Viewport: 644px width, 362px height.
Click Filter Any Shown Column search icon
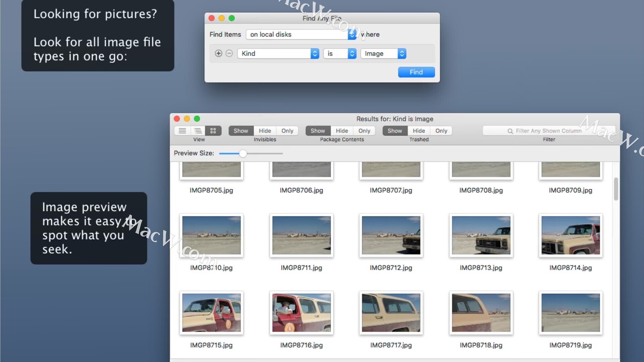tap(510, 130)
